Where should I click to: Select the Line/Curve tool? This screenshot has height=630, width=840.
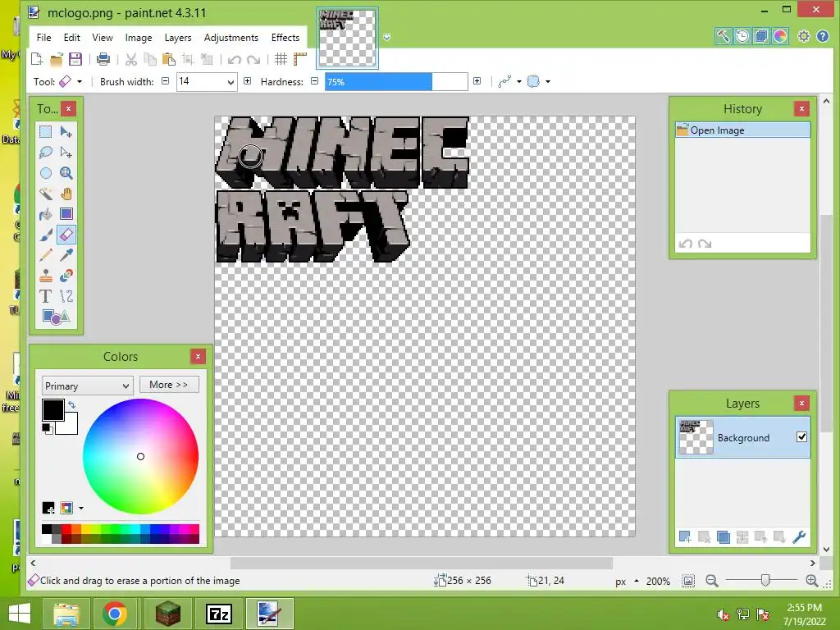click(x=66, y=296)
